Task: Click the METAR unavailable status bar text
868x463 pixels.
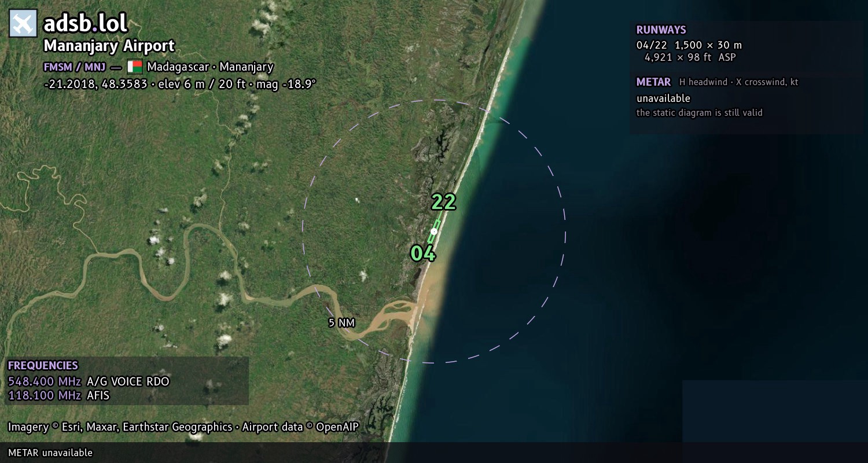Action: click(x=50, y=453)
